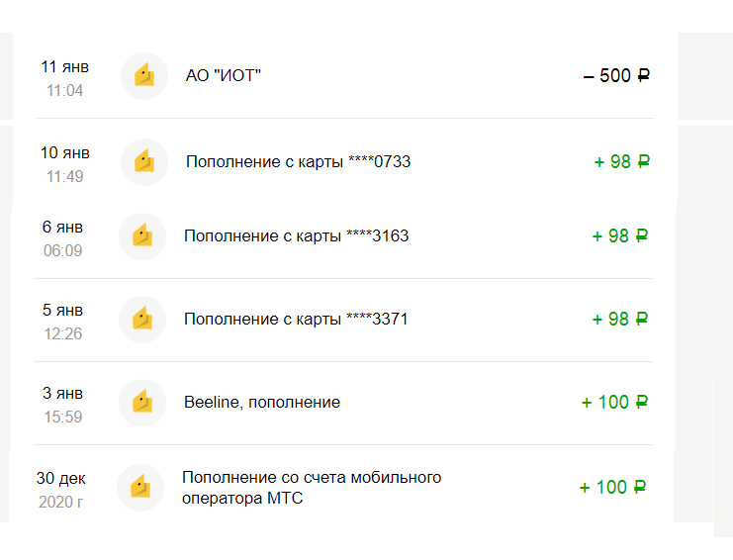Click the + 100 ₽ amount for Beeline
Image resolution: width=733 pixels, height=560 pixels.
[x=614, y=403]
